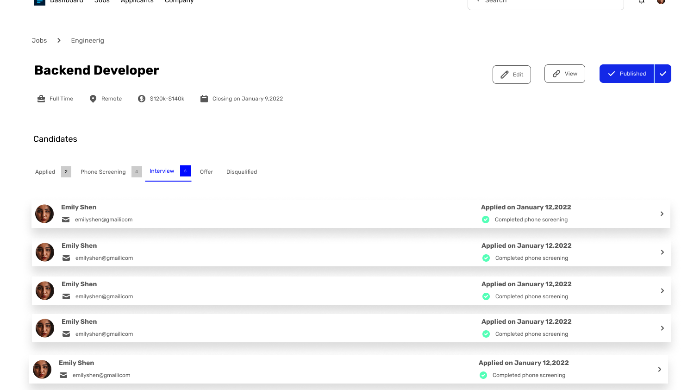Click the Remote location label
This screenshot has height=390, width=700.
112,99
